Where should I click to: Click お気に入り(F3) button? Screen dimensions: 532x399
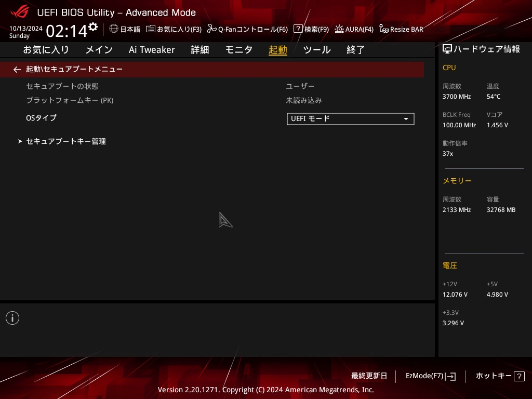click(174, 29)
